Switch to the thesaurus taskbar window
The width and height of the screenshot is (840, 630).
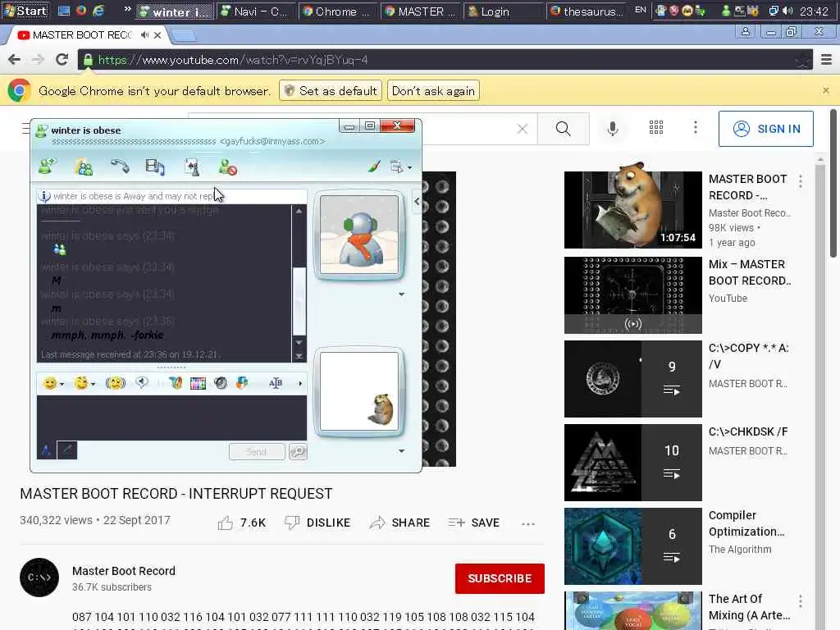tap(587, 11)
